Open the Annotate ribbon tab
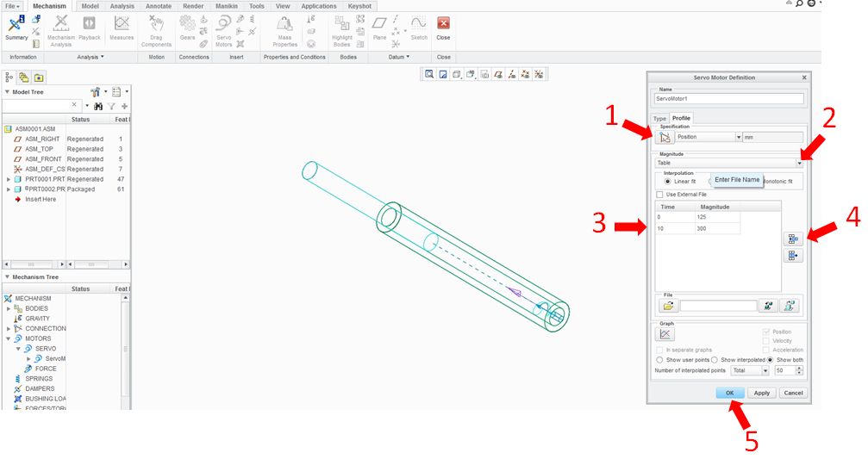The image size is (868, 459). 159,6
